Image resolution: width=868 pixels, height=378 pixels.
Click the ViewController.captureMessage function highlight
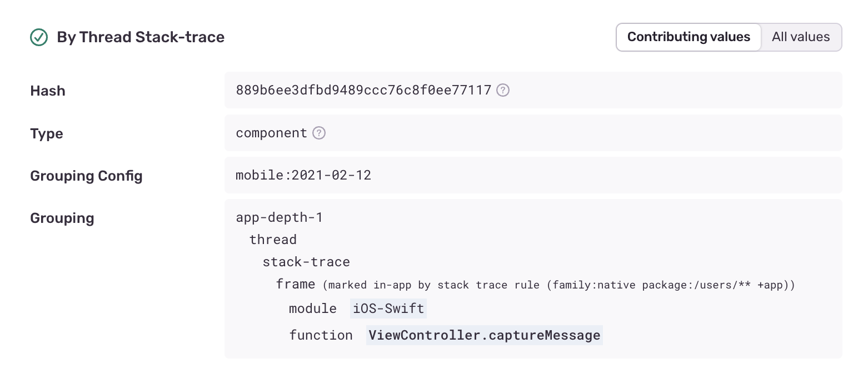484,335
